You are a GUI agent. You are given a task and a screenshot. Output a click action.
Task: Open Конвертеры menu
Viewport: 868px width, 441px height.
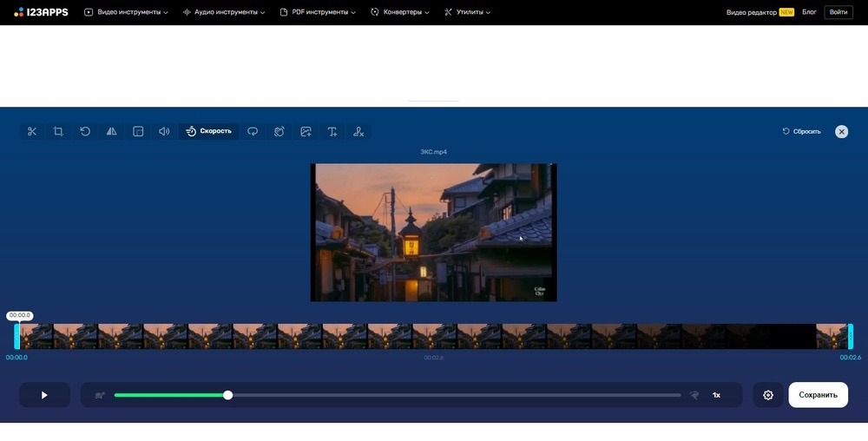click(399, 12)
